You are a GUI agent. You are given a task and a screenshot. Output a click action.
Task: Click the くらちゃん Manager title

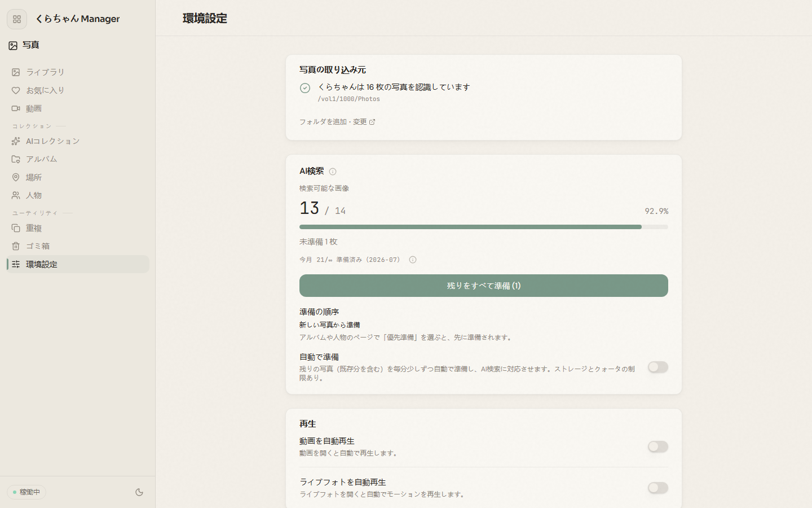click(78, 19)
